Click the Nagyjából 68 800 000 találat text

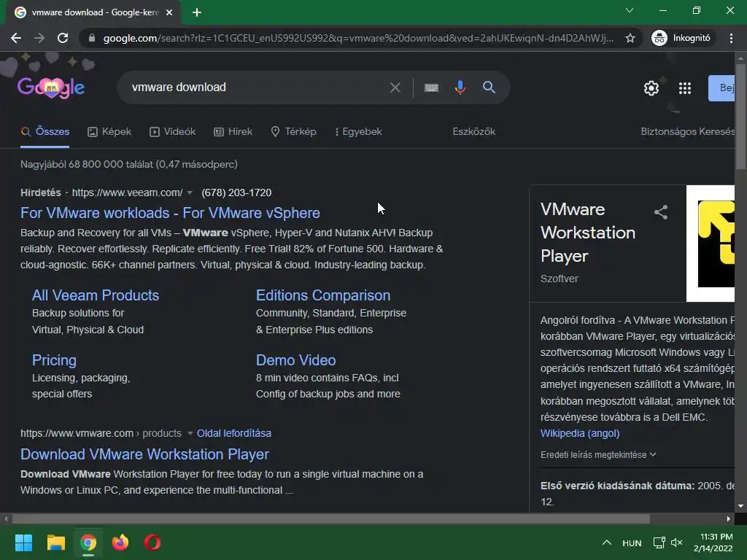pos(129,164)
